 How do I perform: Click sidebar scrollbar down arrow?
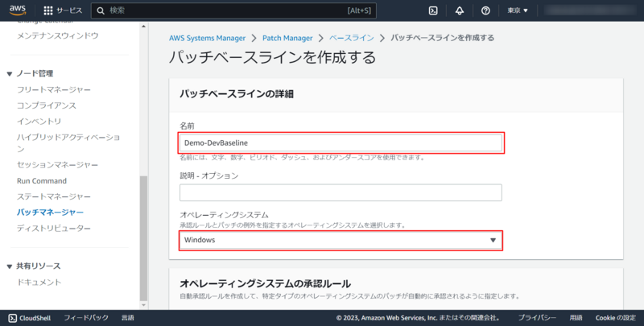[x=143, y=305]
